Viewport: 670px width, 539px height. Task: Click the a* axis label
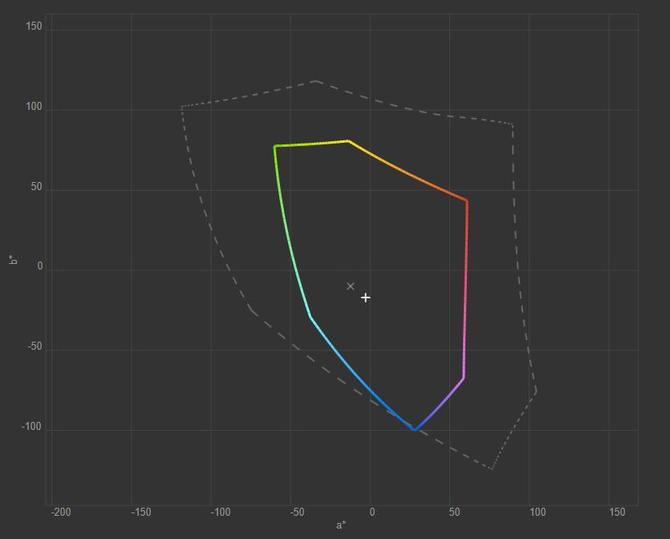pyautogui.click(x=341, y=525)
